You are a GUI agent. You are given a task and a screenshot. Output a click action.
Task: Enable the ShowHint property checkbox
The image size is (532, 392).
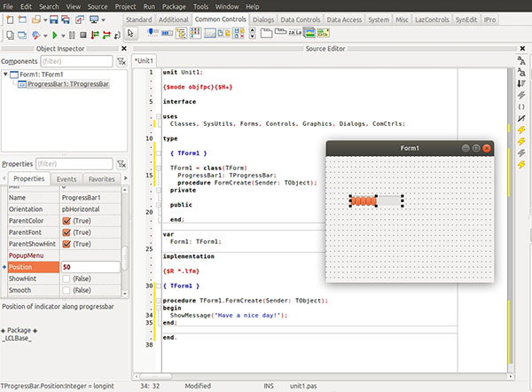pyautogui.click(x=66, y=278)
